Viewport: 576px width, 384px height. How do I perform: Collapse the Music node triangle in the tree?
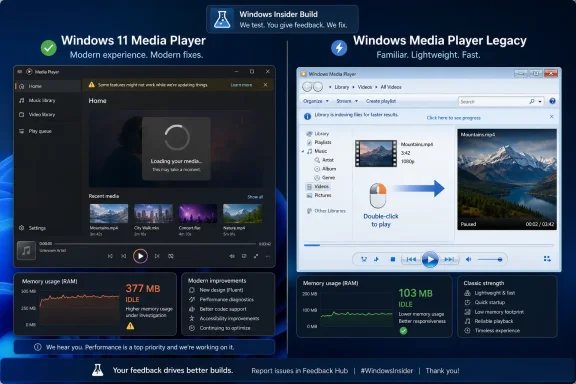[303, 151]
